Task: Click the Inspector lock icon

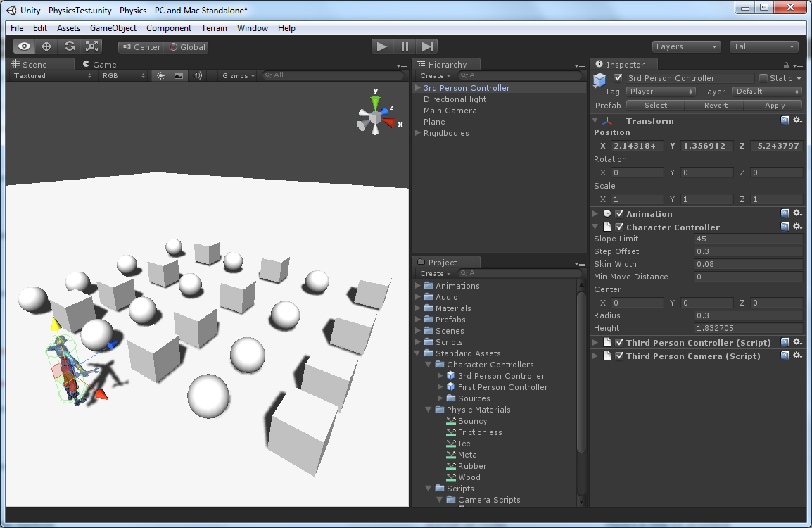Action: 786,65
